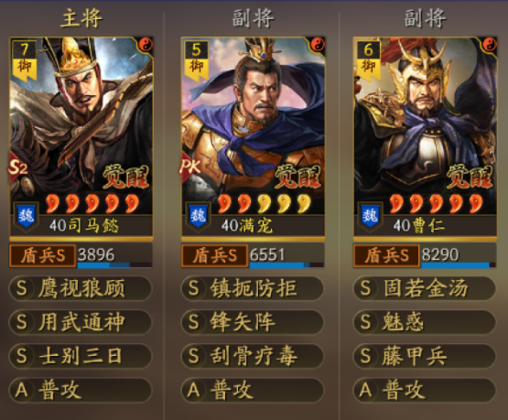Click the 魏 faction badge on 曹仁 card

point(370,216)
